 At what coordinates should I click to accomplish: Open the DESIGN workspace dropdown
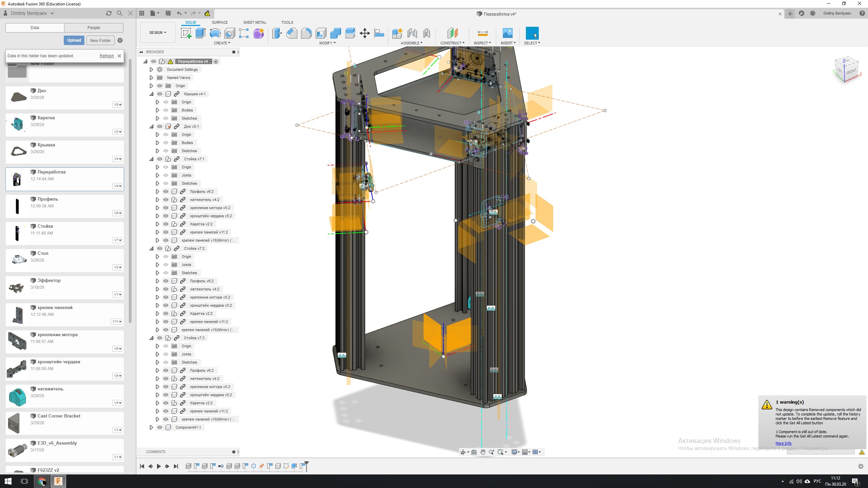point(158,33)
